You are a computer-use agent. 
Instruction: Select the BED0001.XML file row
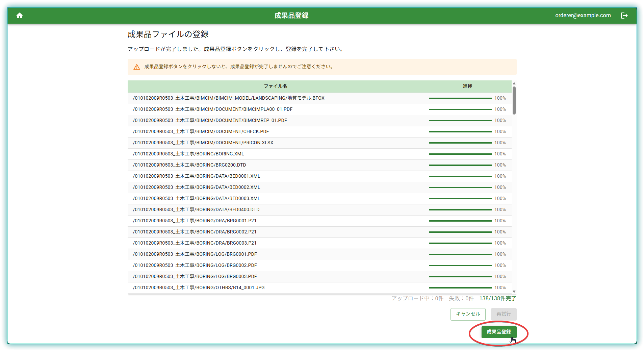[x=319, y=176]
